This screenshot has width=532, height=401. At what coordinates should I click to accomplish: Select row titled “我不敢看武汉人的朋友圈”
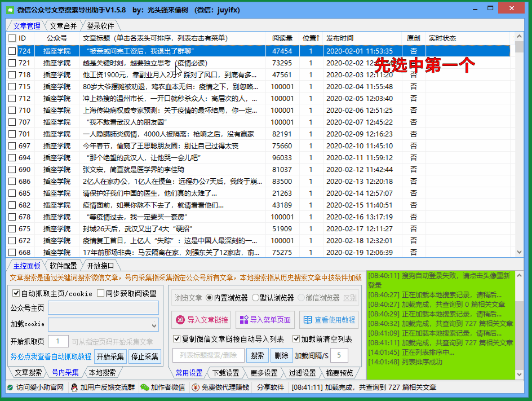(x=258, y=122)
